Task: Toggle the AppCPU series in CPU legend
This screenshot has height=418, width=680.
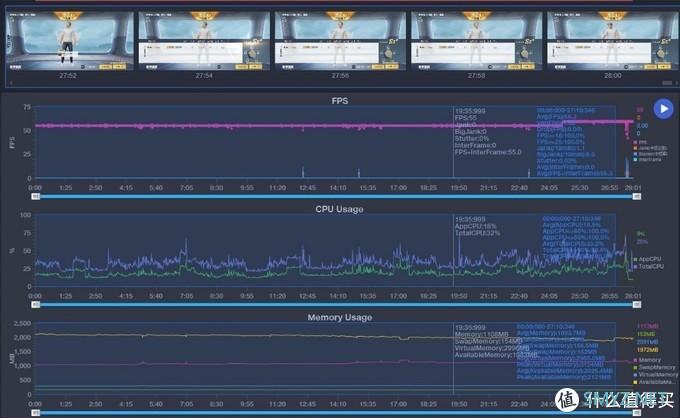Action: (x=647, y=259)
